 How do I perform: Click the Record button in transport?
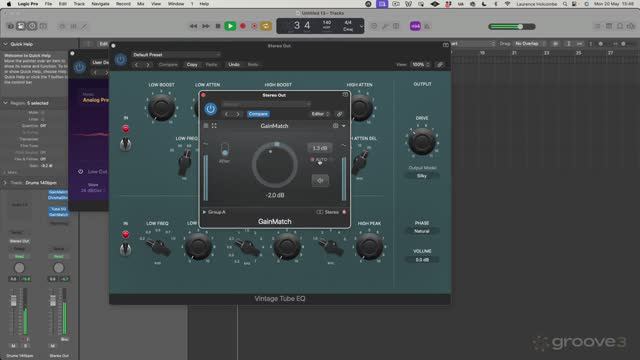click(x=243, y=26)
